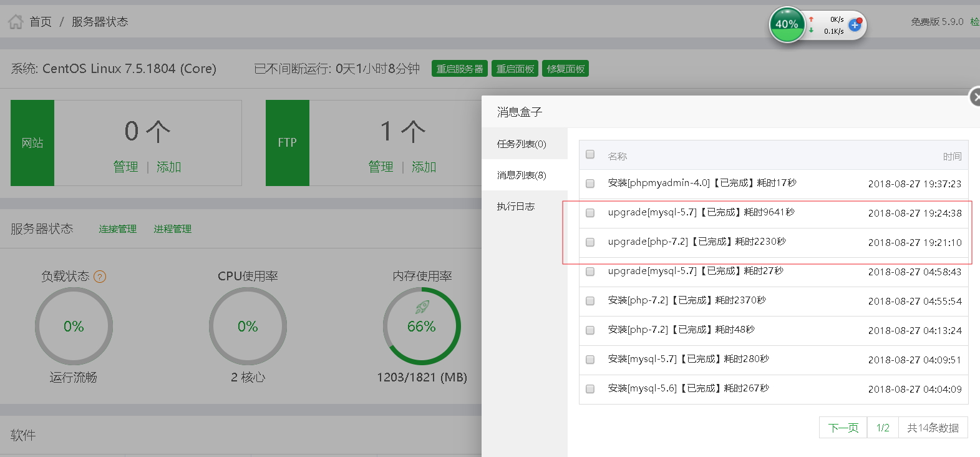
Task: Click the upgrade[mysql-5.7] 耗时9641秒 message
Action: (x=701, y=212)
